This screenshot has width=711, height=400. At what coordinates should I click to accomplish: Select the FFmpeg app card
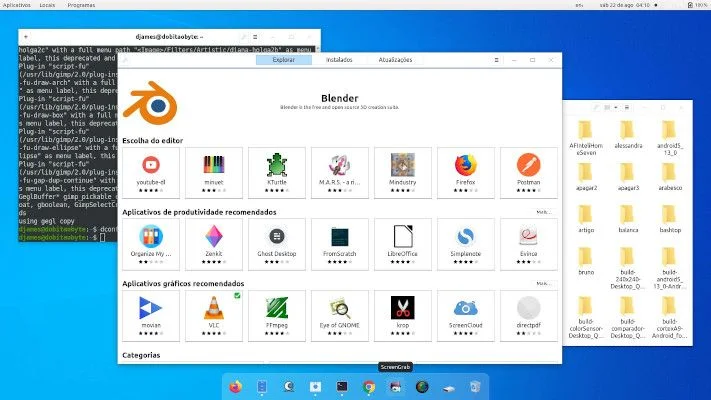(x=277, y=316)
